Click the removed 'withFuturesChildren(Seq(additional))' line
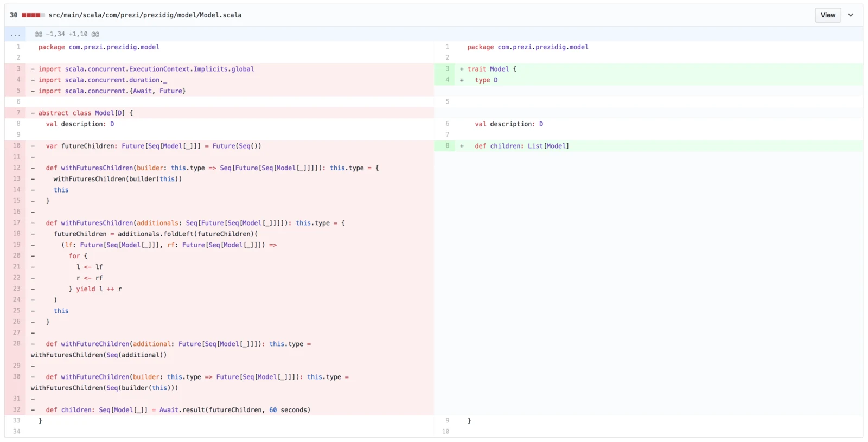Viewport: 868px width, 442px height. pyautogui.click(x=99, y=355)
